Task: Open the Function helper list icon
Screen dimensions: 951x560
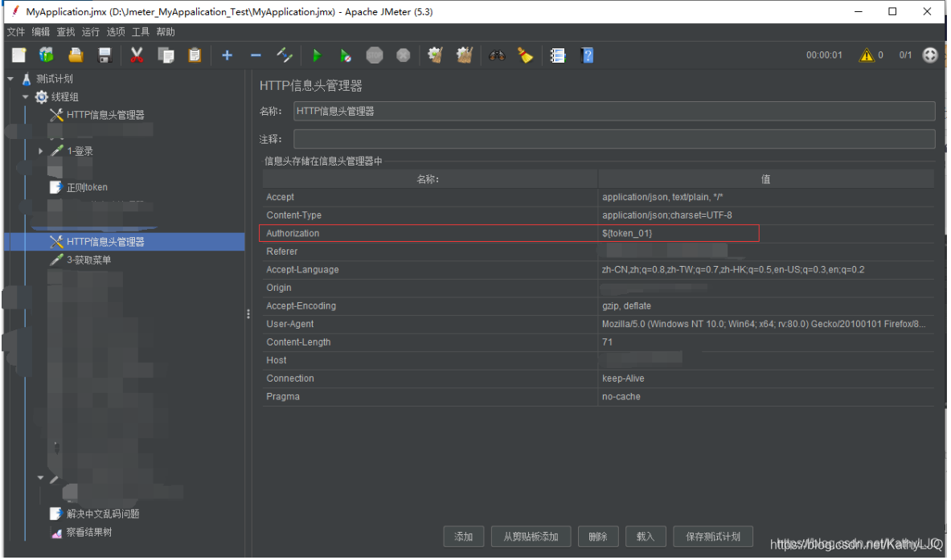Action: [x=557, y=55]
